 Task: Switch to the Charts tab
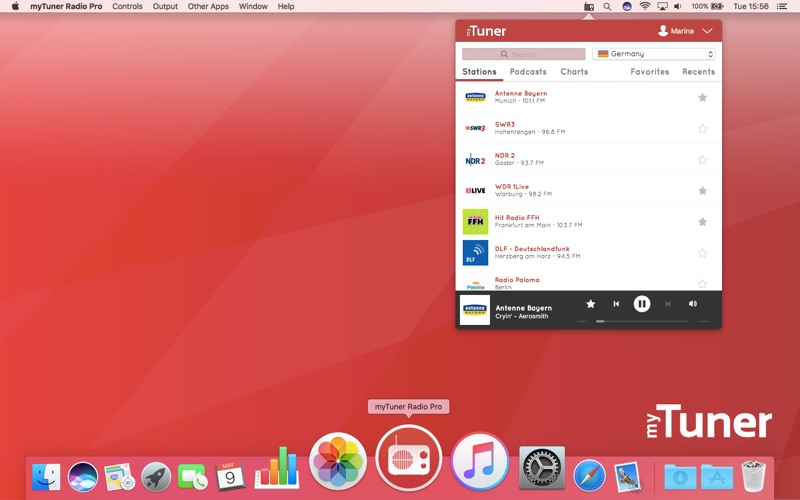pyautogui.click(x=574, y=72)
